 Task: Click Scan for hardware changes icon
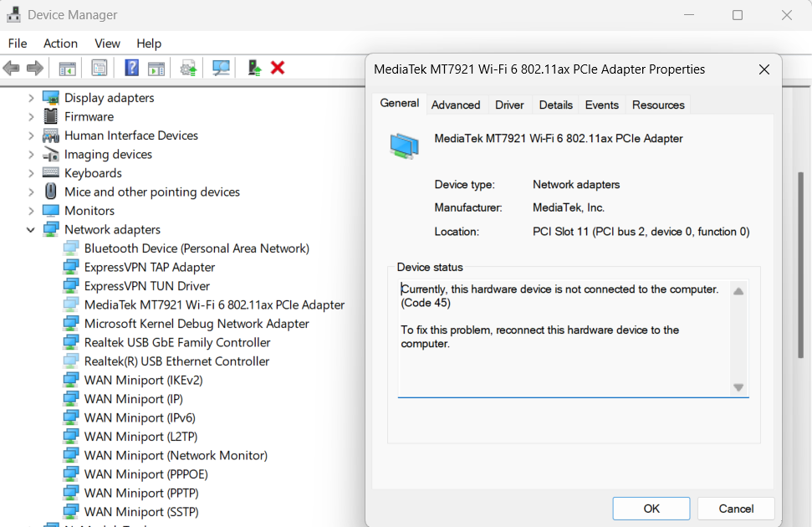(x=221, y=68)
